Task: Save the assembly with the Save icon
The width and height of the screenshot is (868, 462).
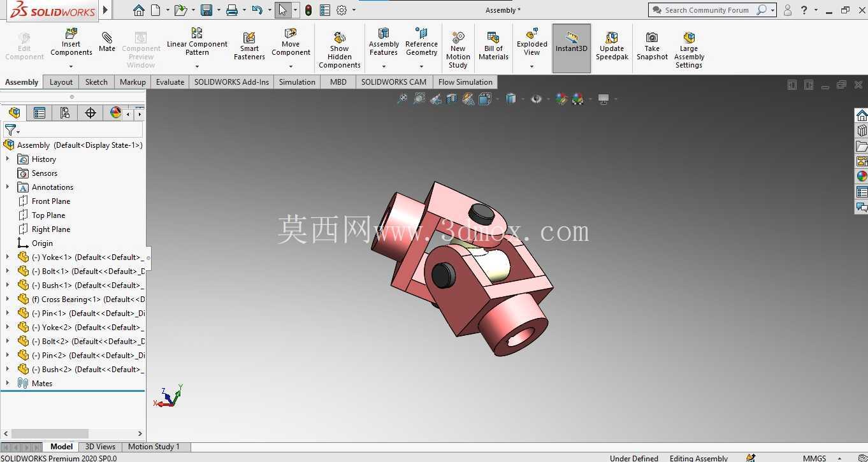Action: (x=206, y=10)
